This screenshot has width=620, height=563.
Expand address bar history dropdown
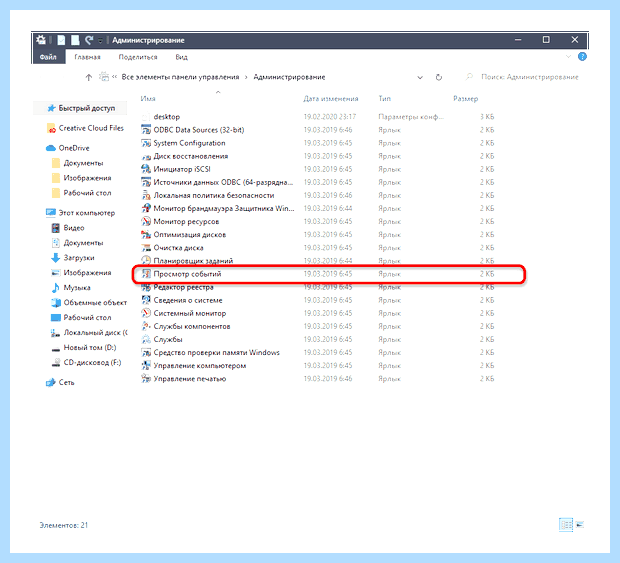tap(420, 77)
